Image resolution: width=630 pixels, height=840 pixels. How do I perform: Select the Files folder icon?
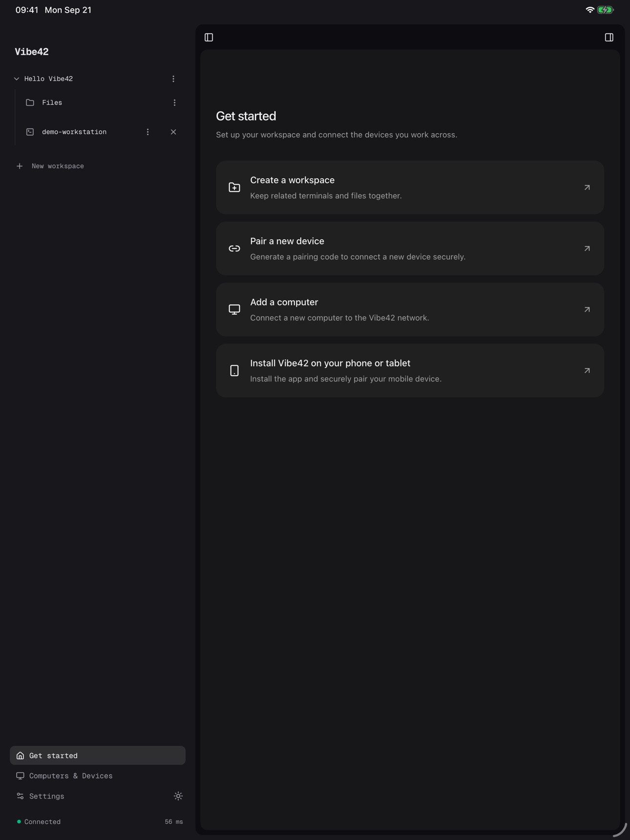pyautogui.click(x=30, y=103)
